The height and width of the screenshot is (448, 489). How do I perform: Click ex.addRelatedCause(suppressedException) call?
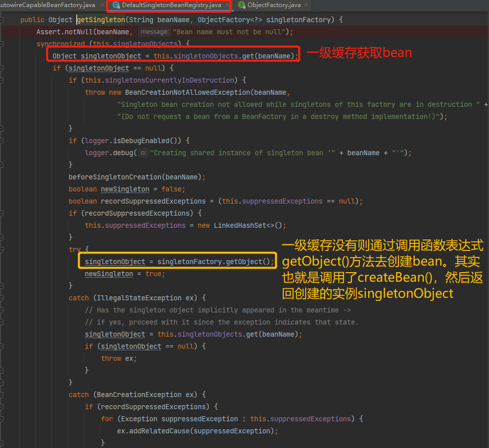click(x=196, y=431)
